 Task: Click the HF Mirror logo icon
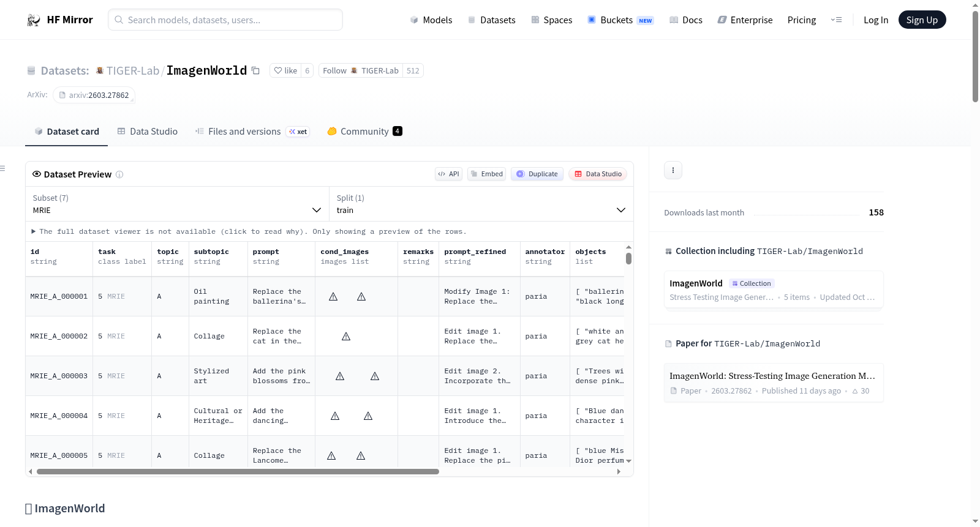pos(34,20)
